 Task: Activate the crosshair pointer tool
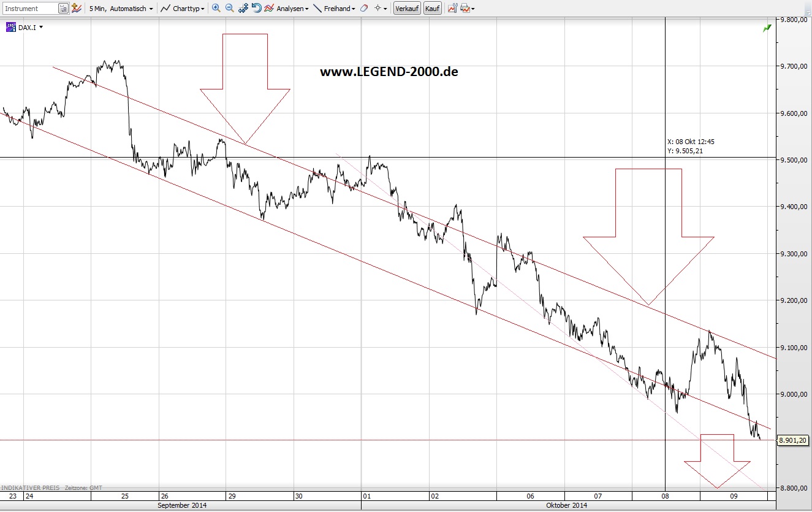coord(378,8)
